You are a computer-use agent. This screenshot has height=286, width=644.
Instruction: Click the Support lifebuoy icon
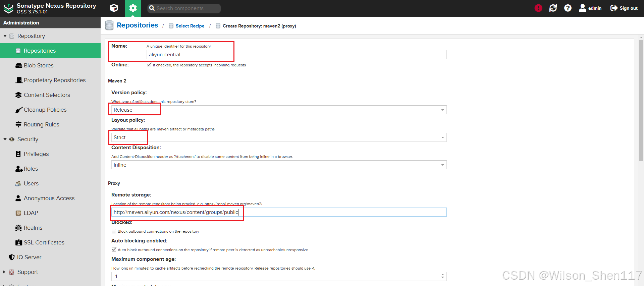click(x=12, y=272)
